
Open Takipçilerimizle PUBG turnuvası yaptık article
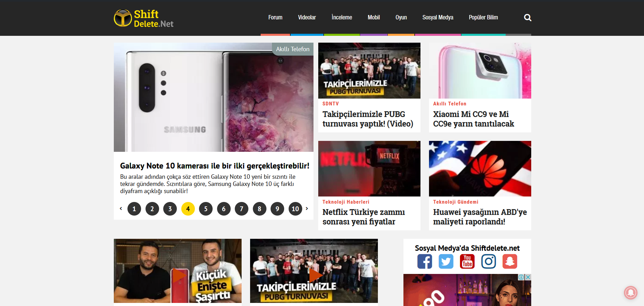368,119
